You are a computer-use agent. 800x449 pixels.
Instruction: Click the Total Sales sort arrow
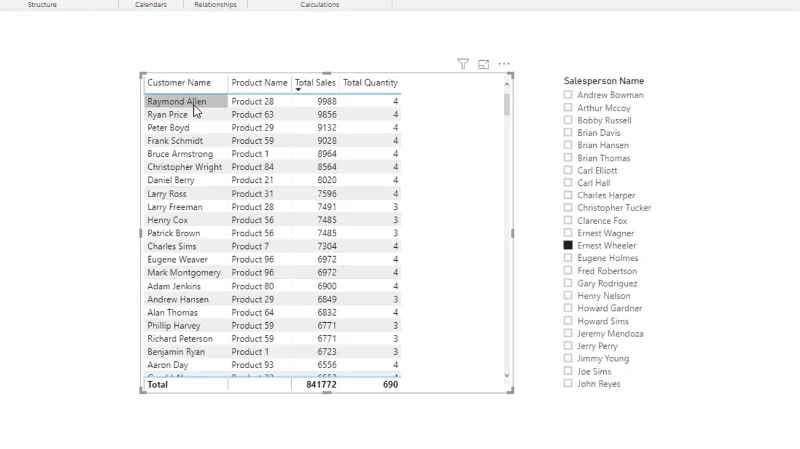coord(298,90)
